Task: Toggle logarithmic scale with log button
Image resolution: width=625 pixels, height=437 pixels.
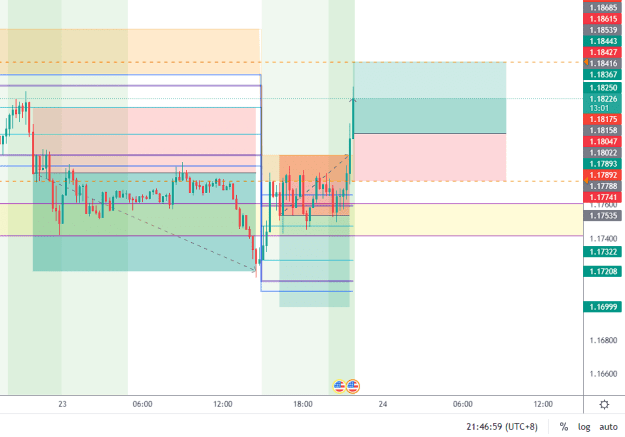Action: click(x=584, y=427)
